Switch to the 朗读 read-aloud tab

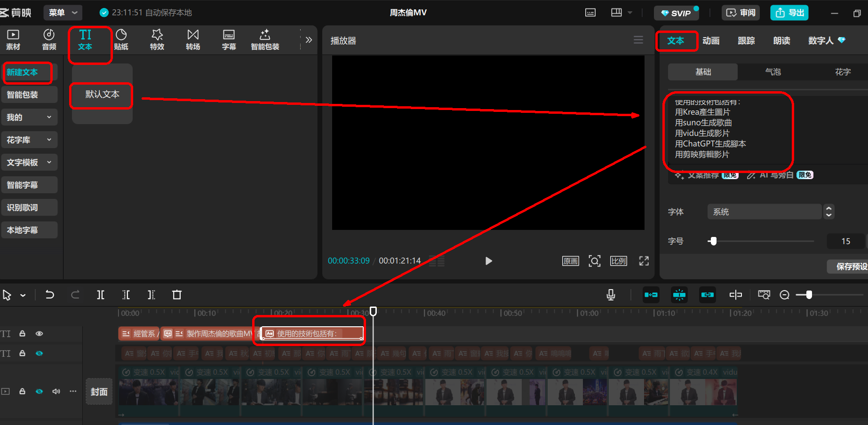[781, 40]
